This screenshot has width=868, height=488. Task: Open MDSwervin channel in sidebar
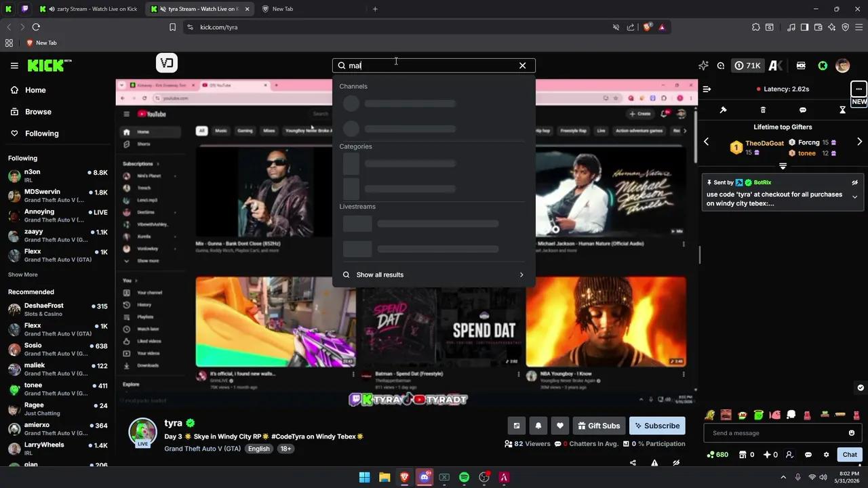58,196
